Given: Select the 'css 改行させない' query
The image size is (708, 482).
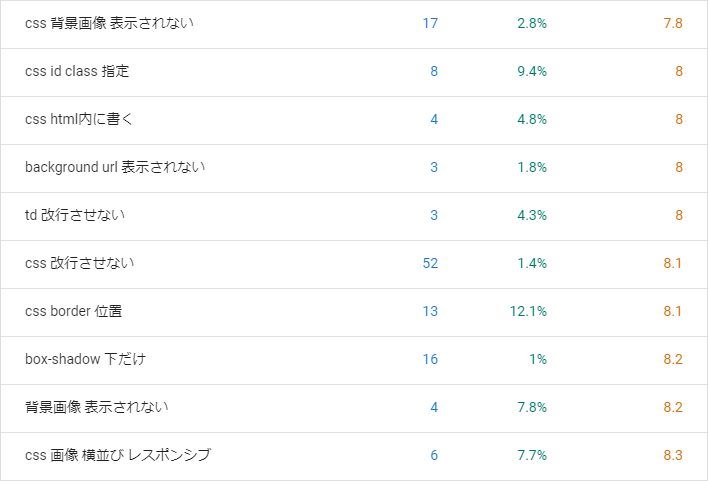Looking at the screenshot, I should click(x=80, y=263).
